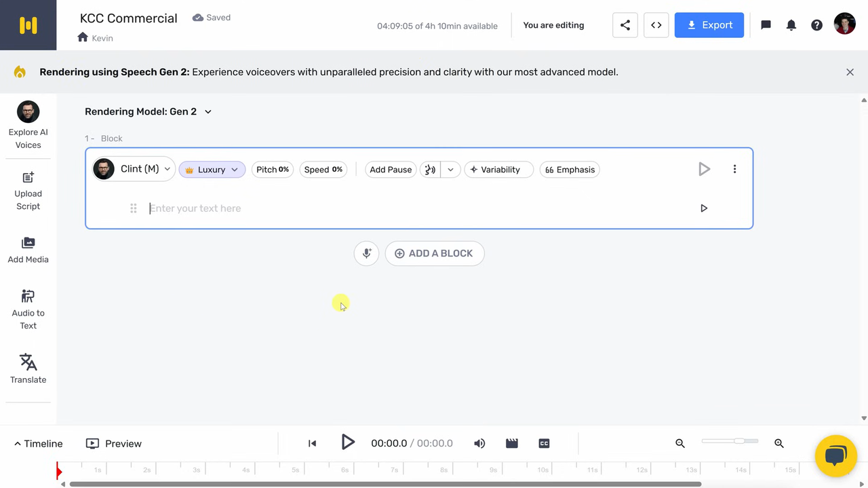Open Upload Script in sidebar

[28, 191]
